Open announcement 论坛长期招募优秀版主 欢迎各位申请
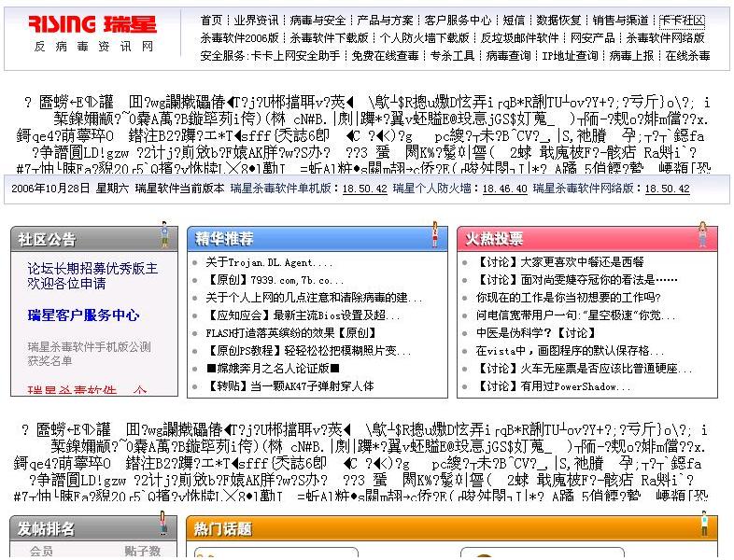734x560 pixels. (92, 276)
